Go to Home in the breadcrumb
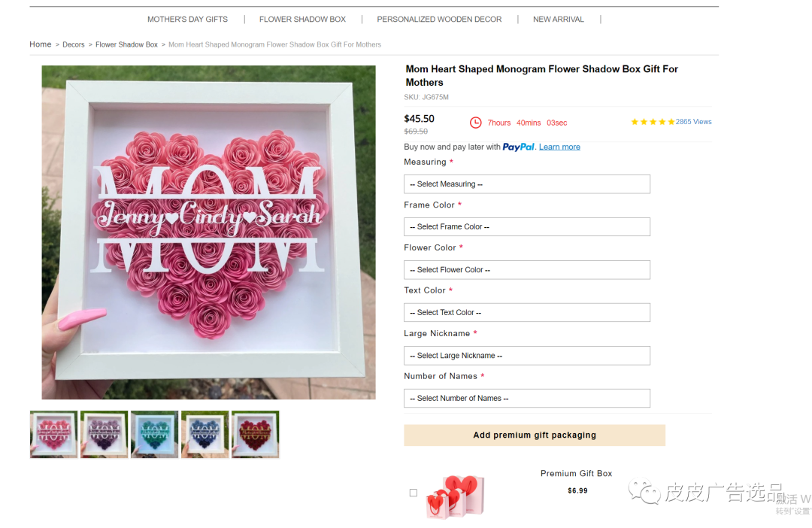Screen dimensions: 812x528 (41, 44)
